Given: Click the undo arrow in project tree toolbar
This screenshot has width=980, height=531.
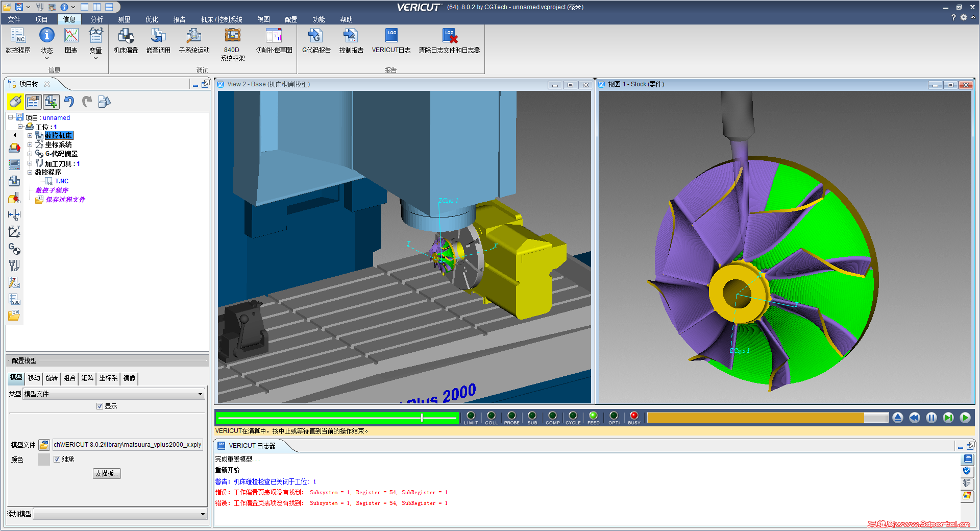Looking at the screenshot, I should pyautogui.click(x=69, y=102).
